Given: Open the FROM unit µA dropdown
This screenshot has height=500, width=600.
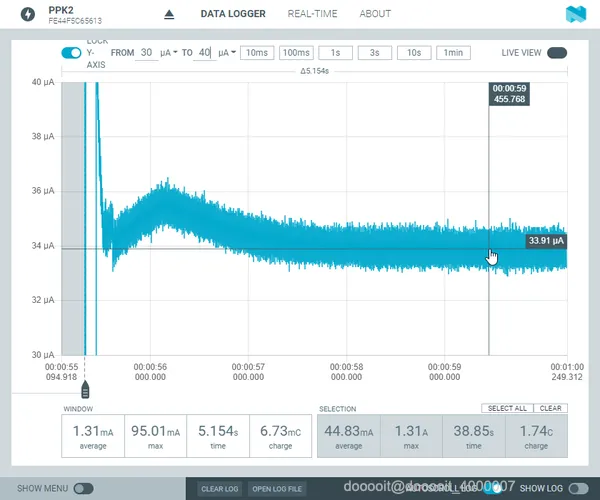Looking at the screenshot, I should pos(169,52).
